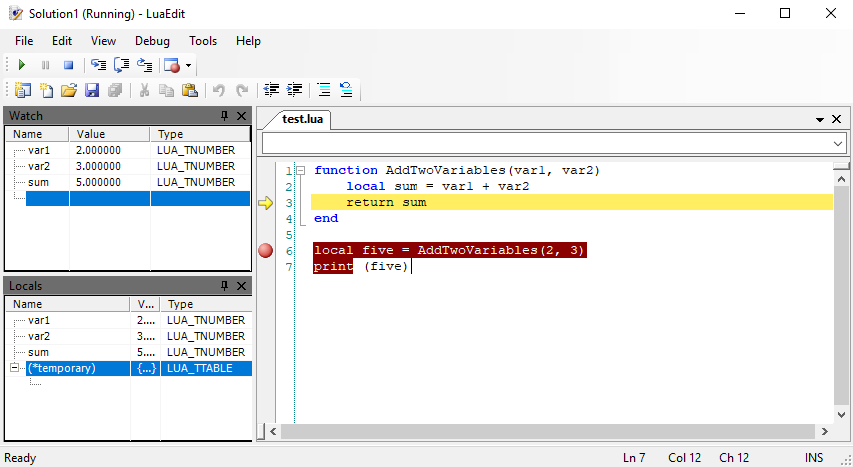Viewport: 853px width, 467px height.
Task: Close the Locals panel
Action: tap(241, 286)
